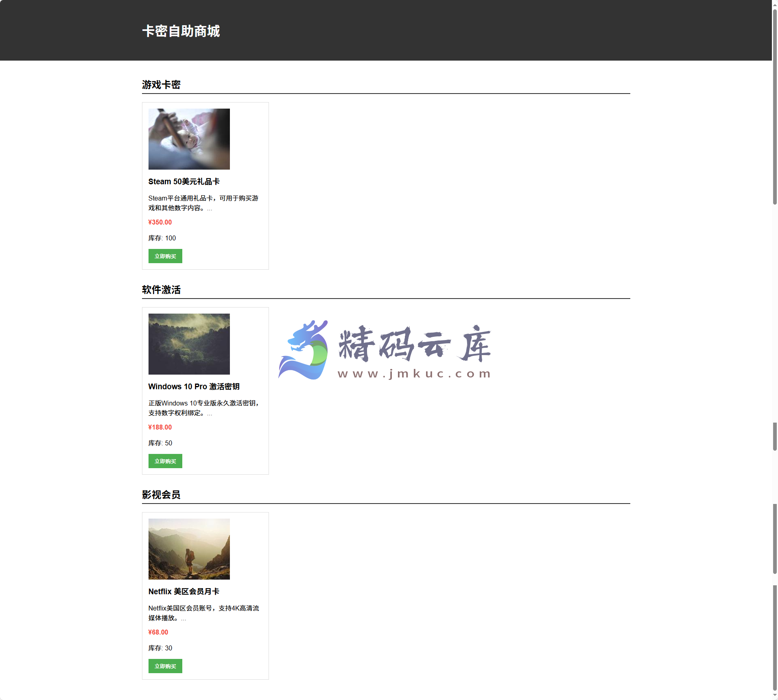Click the 库存: 100 stock text
Screen dimensions: 778x700
point(162,238)
